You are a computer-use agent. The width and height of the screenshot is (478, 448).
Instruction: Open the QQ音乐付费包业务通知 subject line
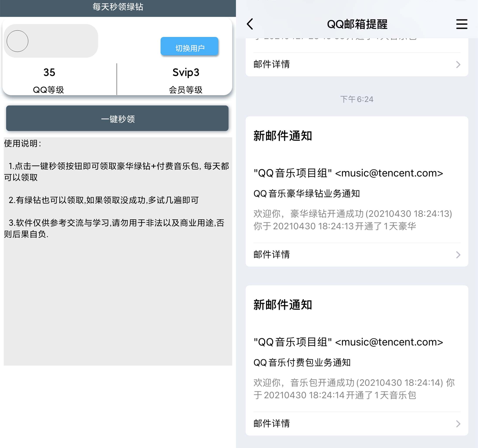click(302, 362)
